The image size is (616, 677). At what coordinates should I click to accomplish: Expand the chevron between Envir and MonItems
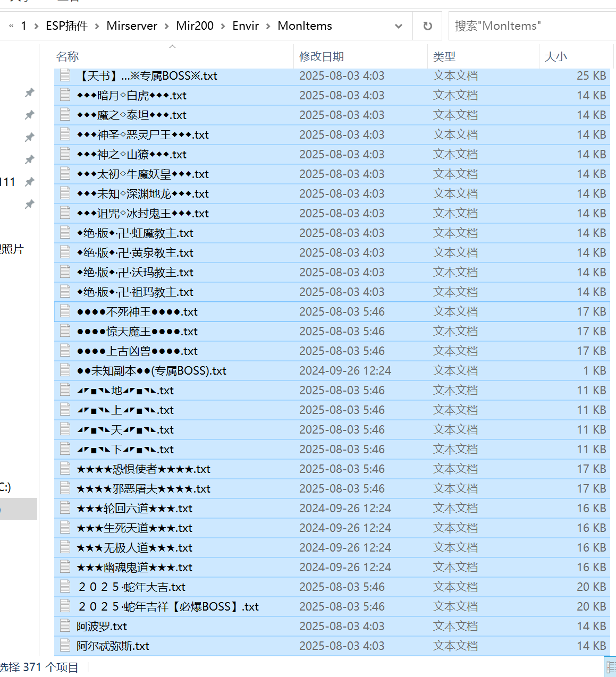[268, 26]
